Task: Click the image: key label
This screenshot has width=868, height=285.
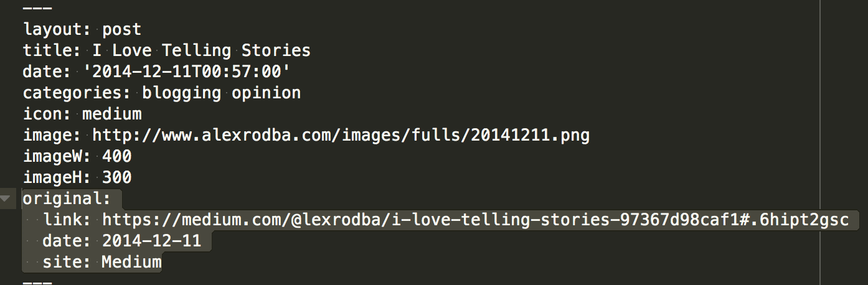Action: pos(52,135)
